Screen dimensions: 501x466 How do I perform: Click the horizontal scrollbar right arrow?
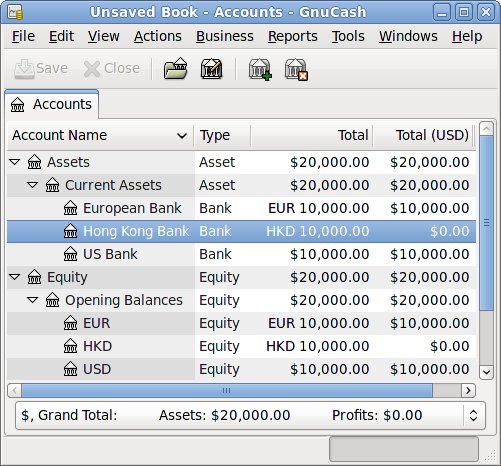468,390
